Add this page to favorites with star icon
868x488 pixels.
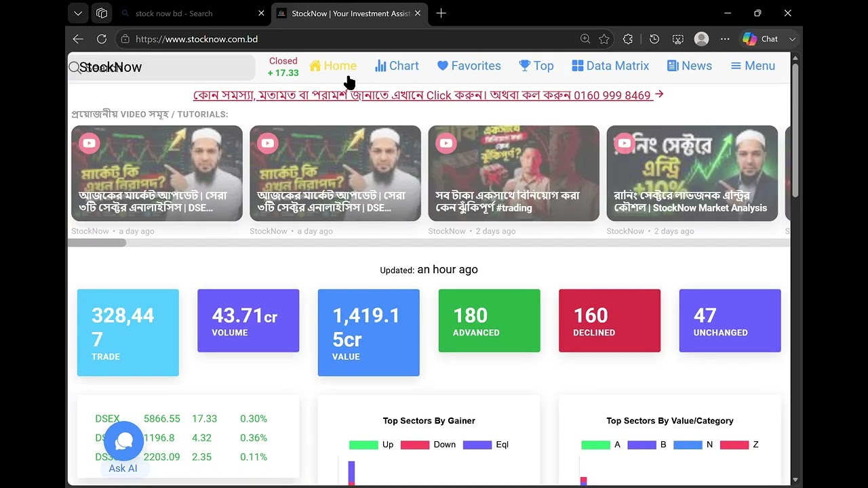coord(604,39)
